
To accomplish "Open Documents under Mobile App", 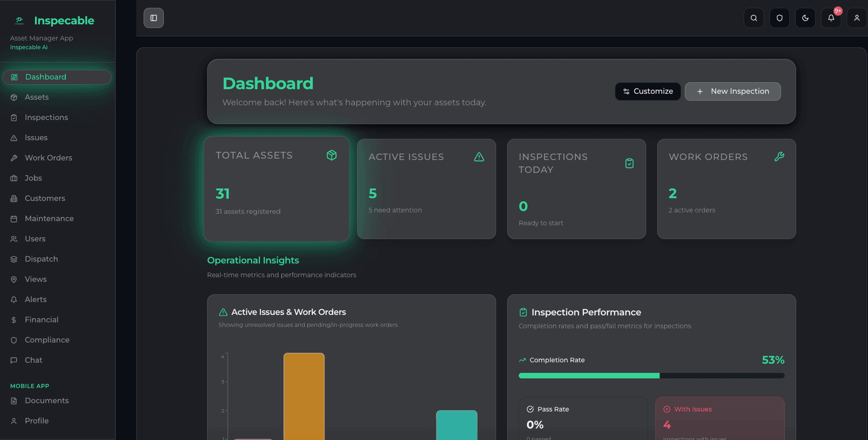I will coord(57,401).
